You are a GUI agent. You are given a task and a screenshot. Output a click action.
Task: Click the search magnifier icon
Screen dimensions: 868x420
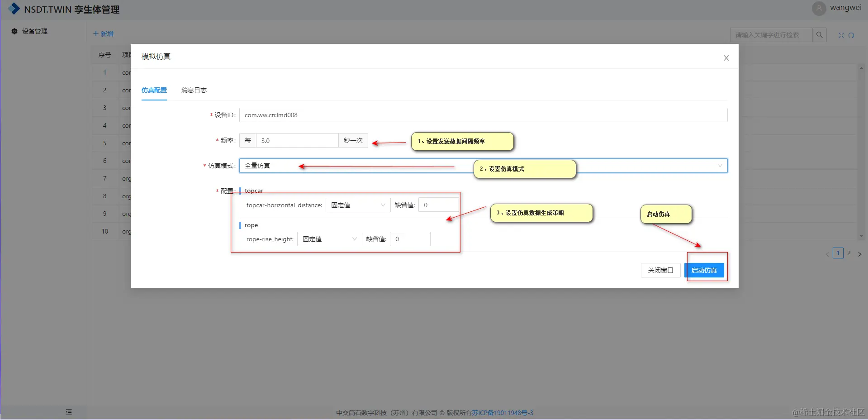click(x=819, y=35)
